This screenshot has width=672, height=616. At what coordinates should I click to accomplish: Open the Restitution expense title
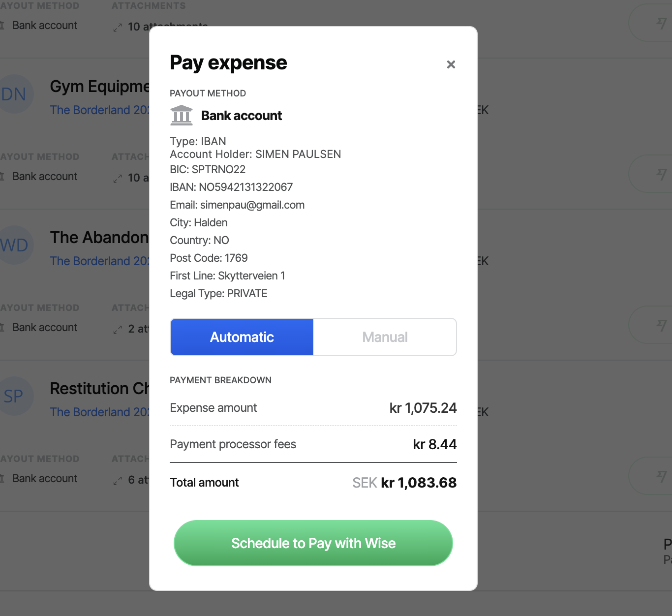[99, 389]
